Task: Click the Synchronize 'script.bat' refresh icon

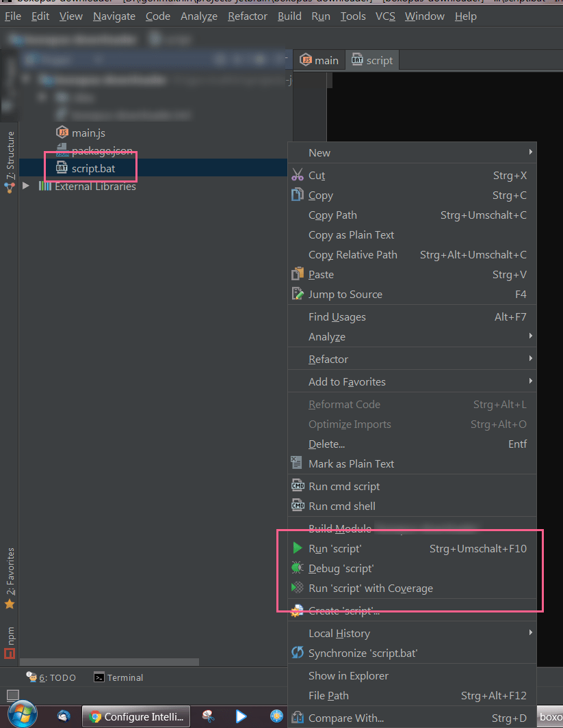Action: point(298,653)
